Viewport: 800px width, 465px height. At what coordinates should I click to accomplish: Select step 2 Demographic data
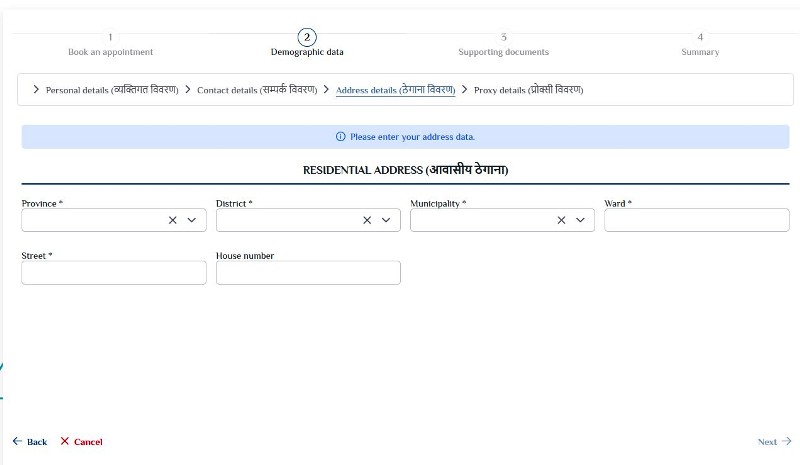(307, 43)
